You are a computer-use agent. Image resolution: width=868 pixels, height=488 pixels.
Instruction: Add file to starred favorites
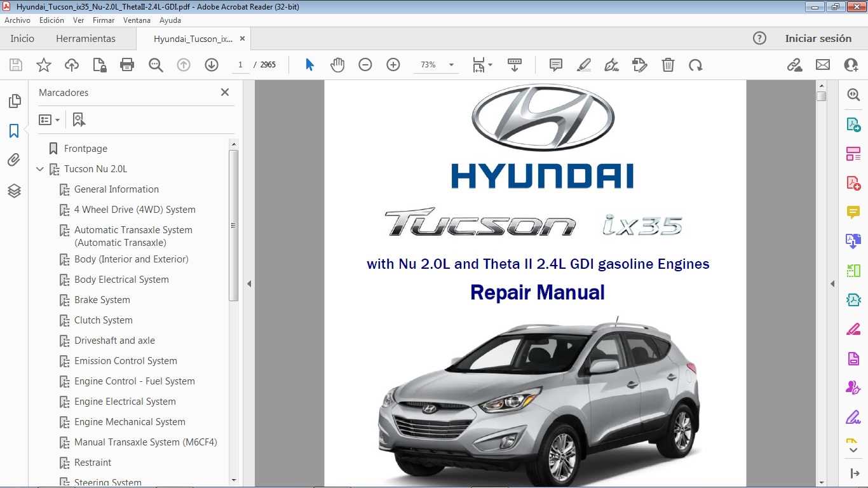[x=44, y=65]
